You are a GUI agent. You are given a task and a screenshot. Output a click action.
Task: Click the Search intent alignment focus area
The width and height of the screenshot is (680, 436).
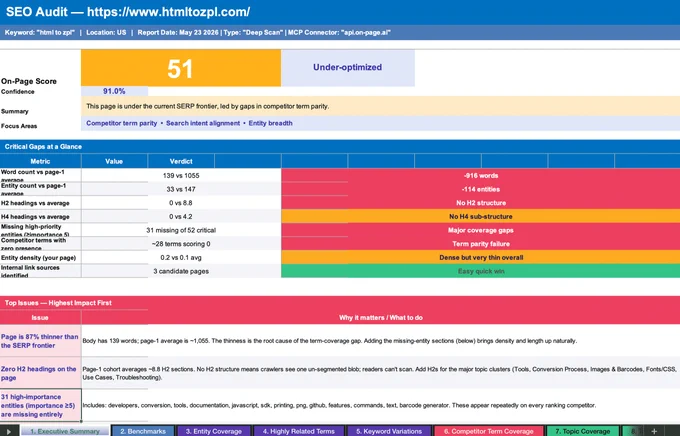pos(203,123)
